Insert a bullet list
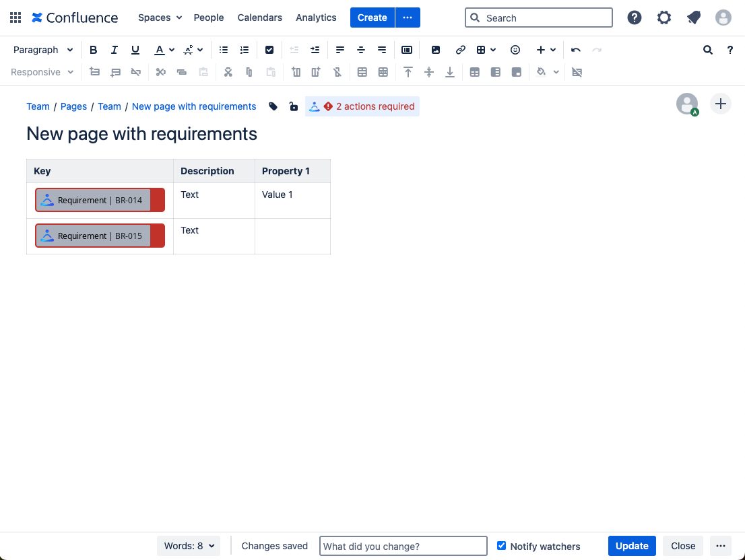The image size is (745, 560). [224, 50]
